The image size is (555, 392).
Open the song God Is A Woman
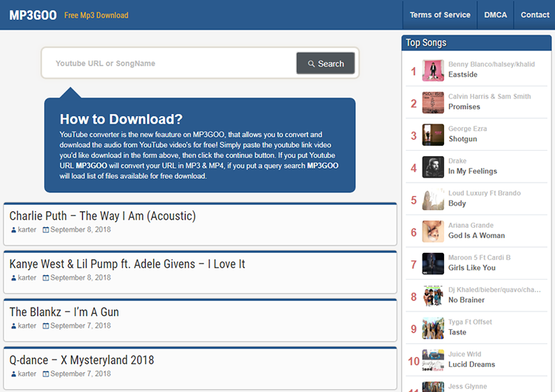pyautogui.click(x=477, y=236)
